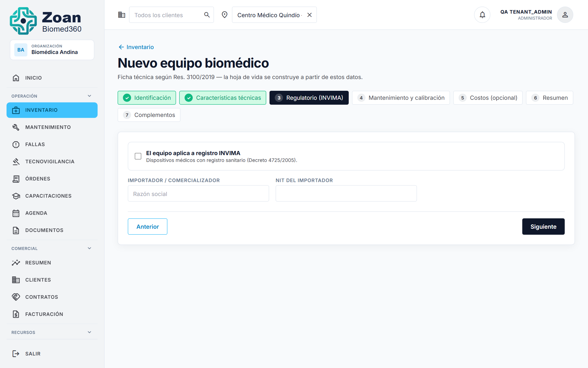
Task: Open Facturación in the sidebar
Action: coord(52,314)
